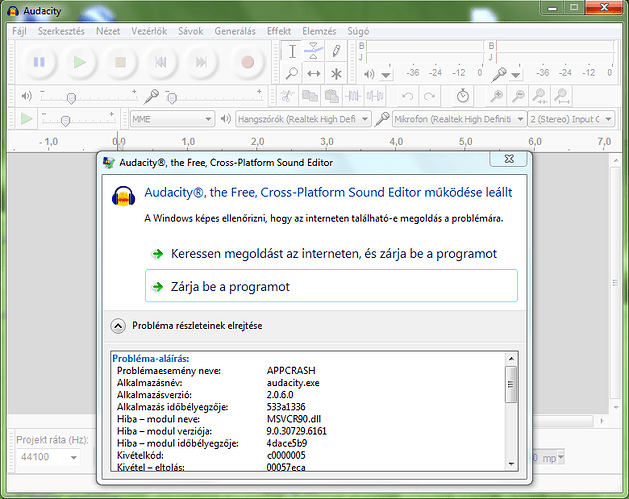
Task: Open the Fájl menu
Action: pos(20,31)
